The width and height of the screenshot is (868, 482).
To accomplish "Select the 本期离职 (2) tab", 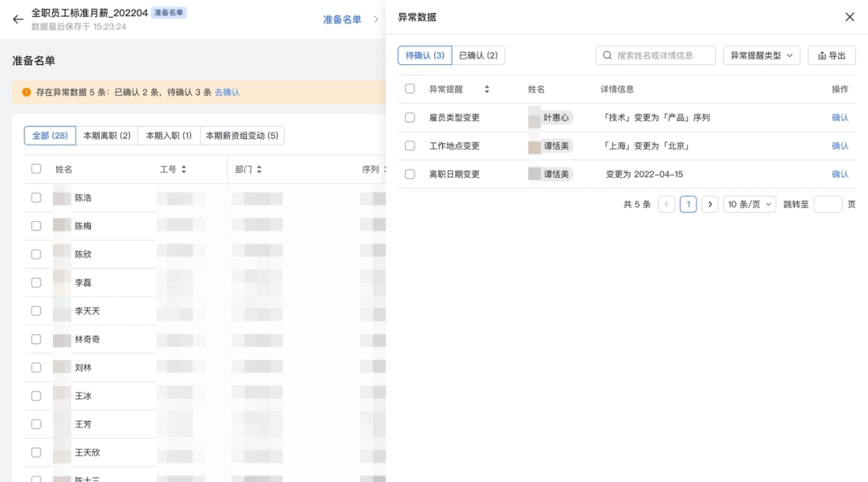I will tap(107, 136).
